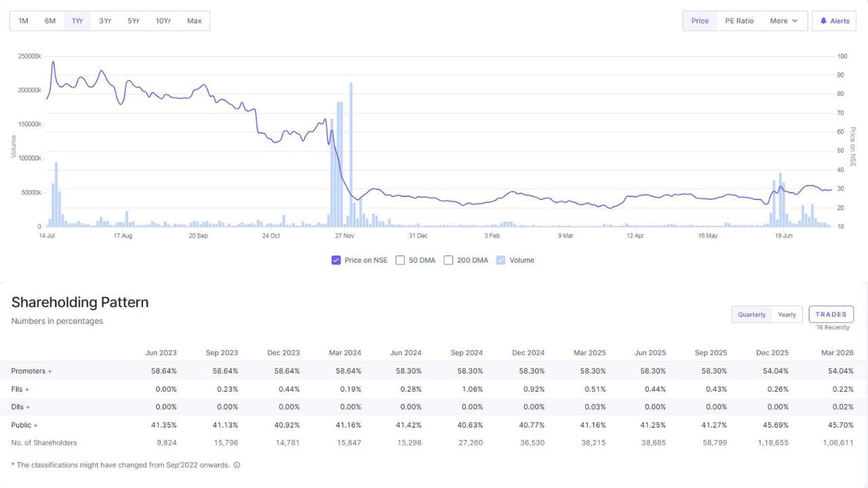Select the 3Yr time range

point(105,21)
